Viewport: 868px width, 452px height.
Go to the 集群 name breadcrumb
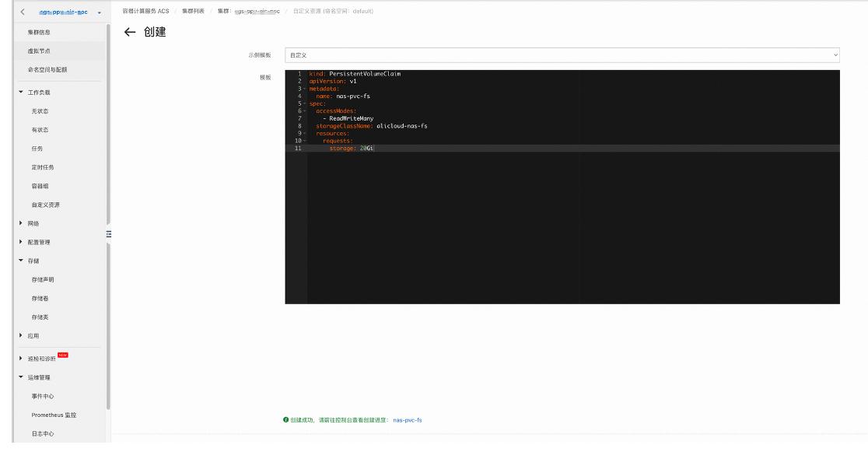[249, 11]
